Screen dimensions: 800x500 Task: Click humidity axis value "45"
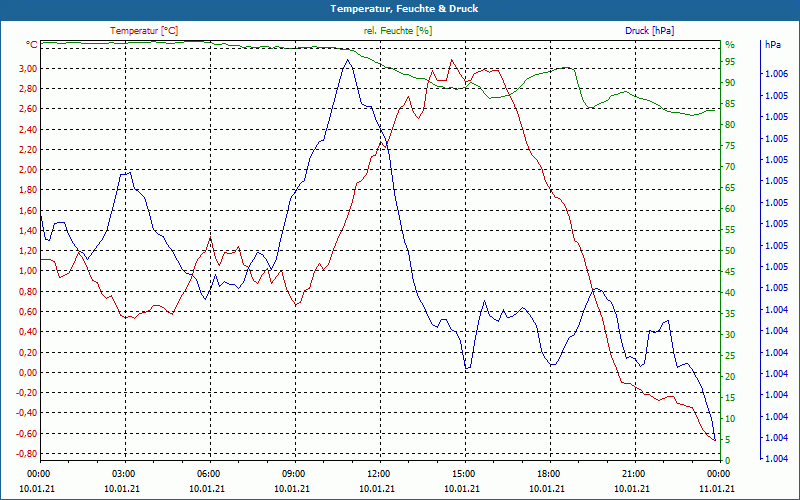tap(730, 272)
